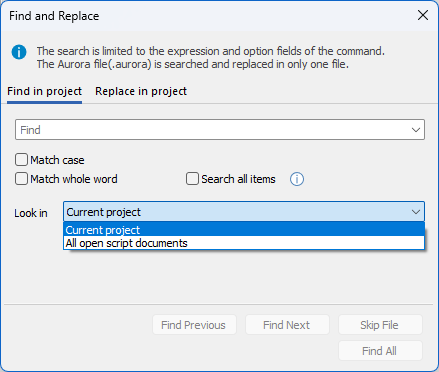Close the Find and Replace dialog
The height and width of the screenshot is (372, 439).
click(423, 15)
